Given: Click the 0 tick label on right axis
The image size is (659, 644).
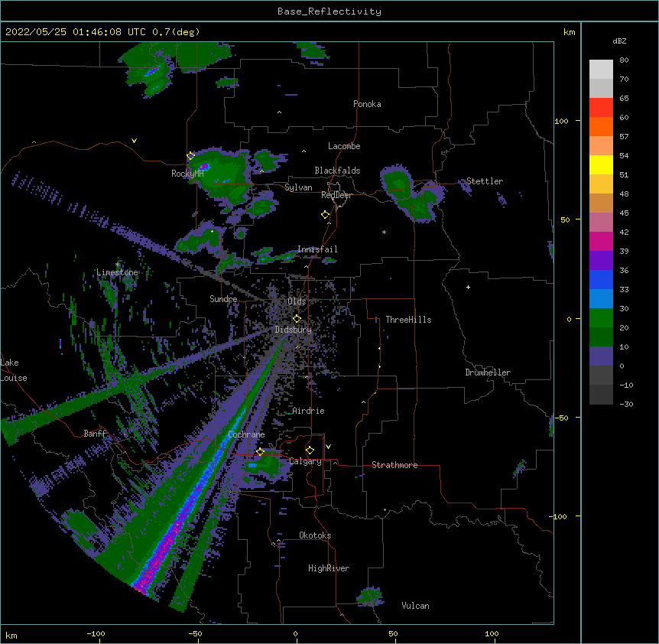Looking at the screenshot, I should pyautogui.click(x=569, y=319).
